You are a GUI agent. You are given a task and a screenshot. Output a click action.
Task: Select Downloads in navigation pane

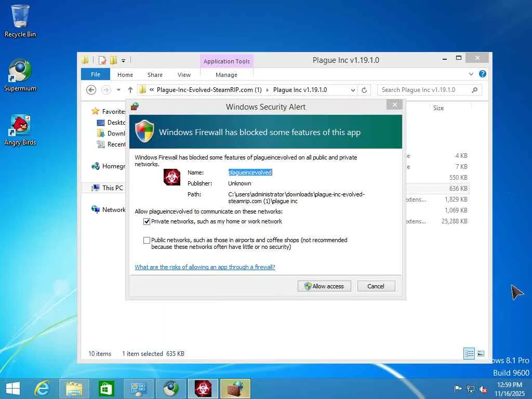(111, 134)
